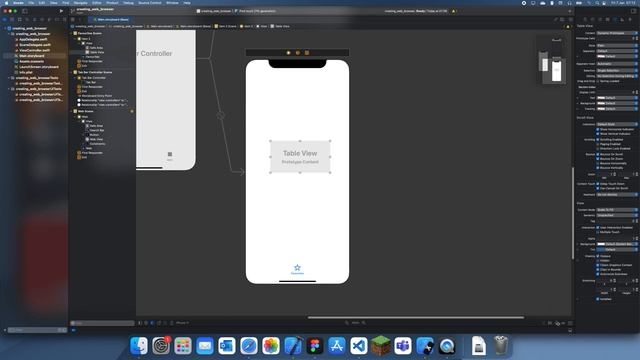
Task: Click the Favourites star tab bar item
Action: pyautogui.click(x=297, y=269)
